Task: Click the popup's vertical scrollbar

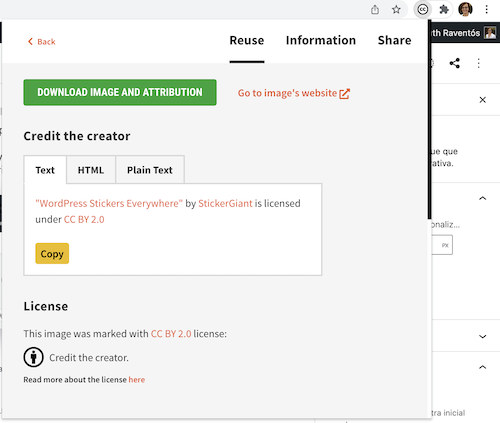Action: coord(429,120)
